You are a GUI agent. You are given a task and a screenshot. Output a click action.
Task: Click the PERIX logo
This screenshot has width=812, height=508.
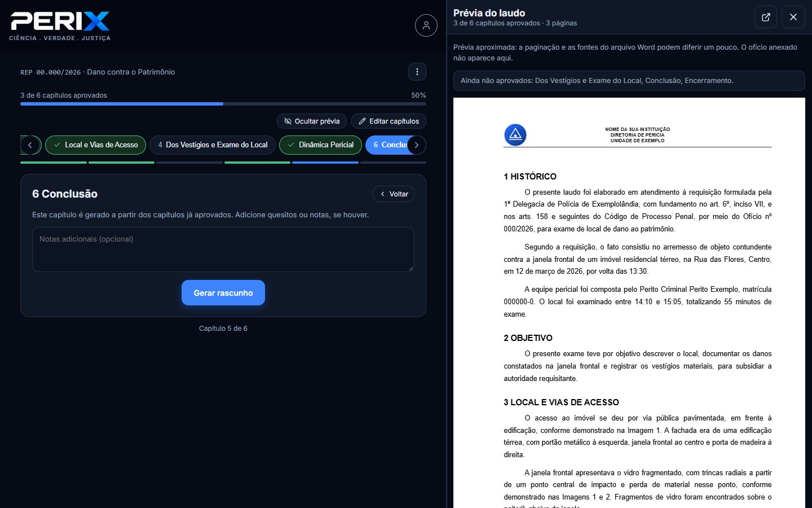click(60, 21)
